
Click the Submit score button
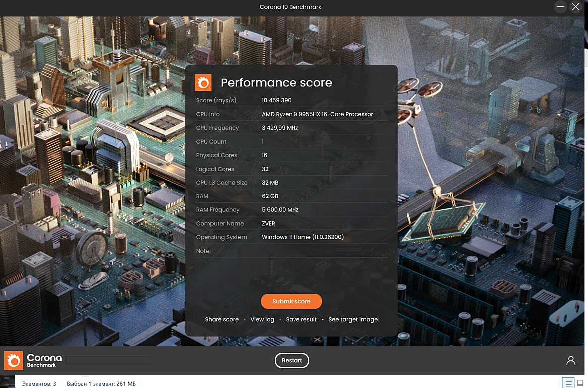coord(292,301)
